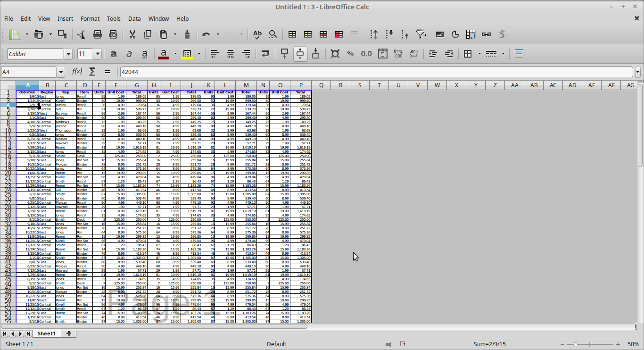
Task: Open the font name dropdown
Action: click(68, 53)
